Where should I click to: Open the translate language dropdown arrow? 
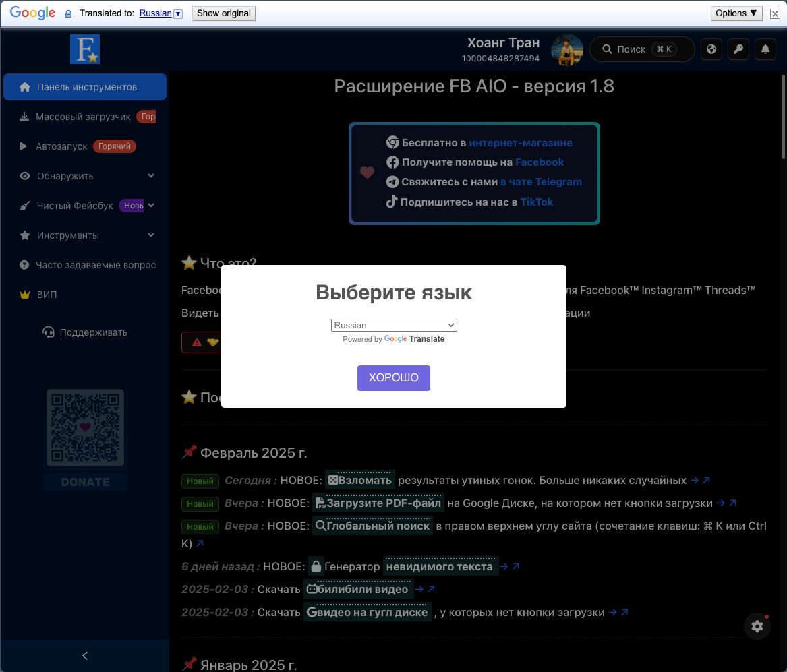coord(178,13)
